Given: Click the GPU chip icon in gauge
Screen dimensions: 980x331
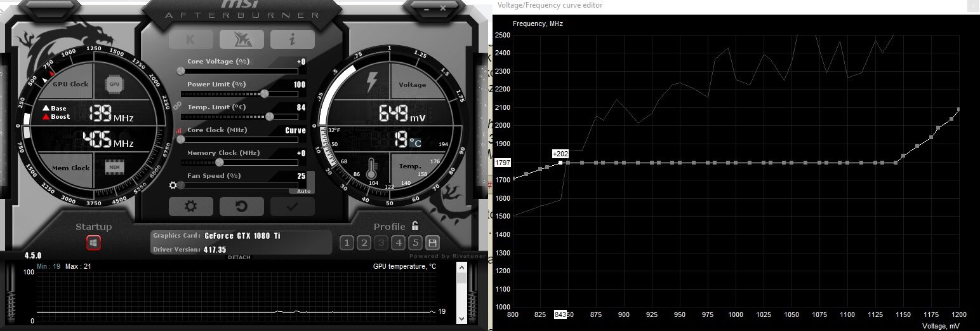Looking at the screenshot, I should 114,84.
